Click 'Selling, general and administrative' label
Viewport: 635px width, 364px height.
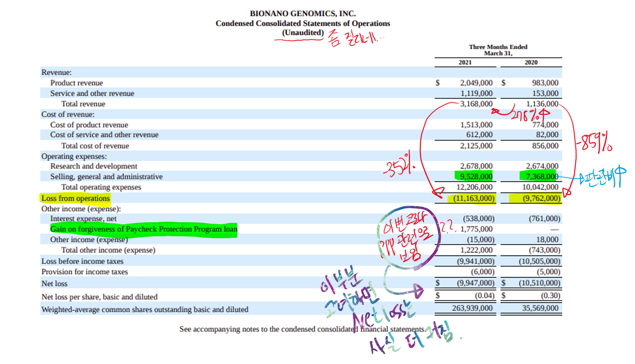pyautogui.click(x=106, y=177)
